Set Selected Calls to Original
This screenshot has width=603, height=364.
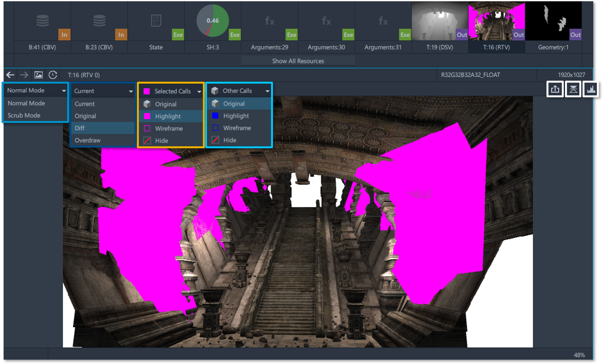[171, 104]
